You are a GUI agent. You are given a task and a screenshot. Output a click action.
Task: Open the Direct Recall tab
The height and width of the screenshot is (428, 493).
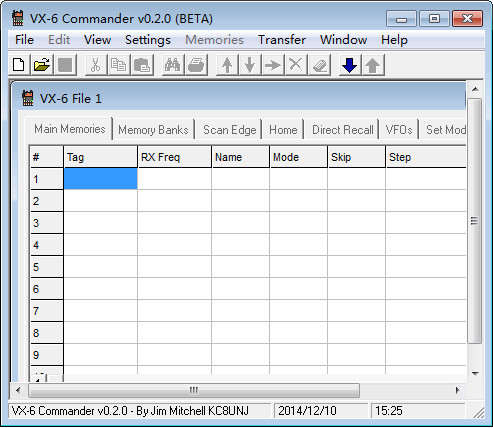[343, 130]
